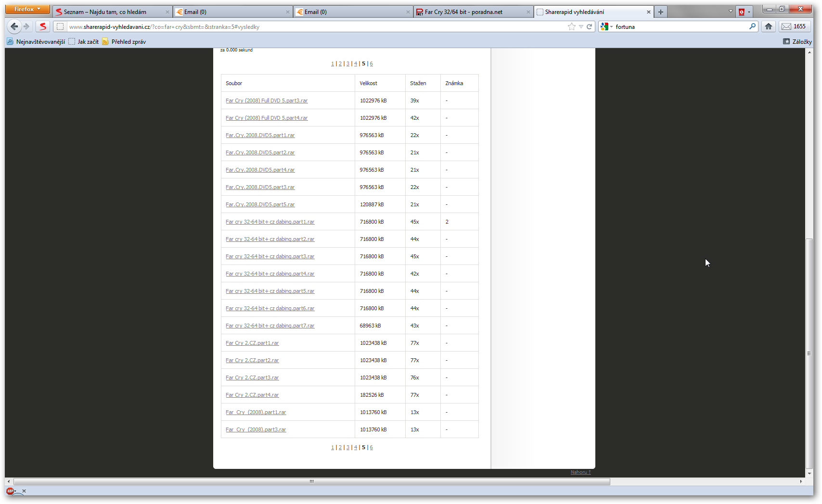Click in the URL address bar
Image resolution: width=822 pixels, height=504 pixels.
313,26
